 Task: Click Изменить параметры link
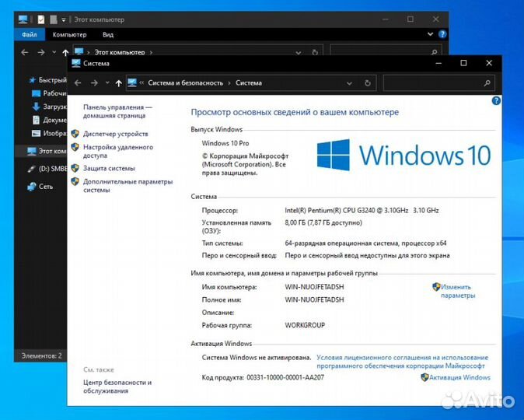[456, 291]
